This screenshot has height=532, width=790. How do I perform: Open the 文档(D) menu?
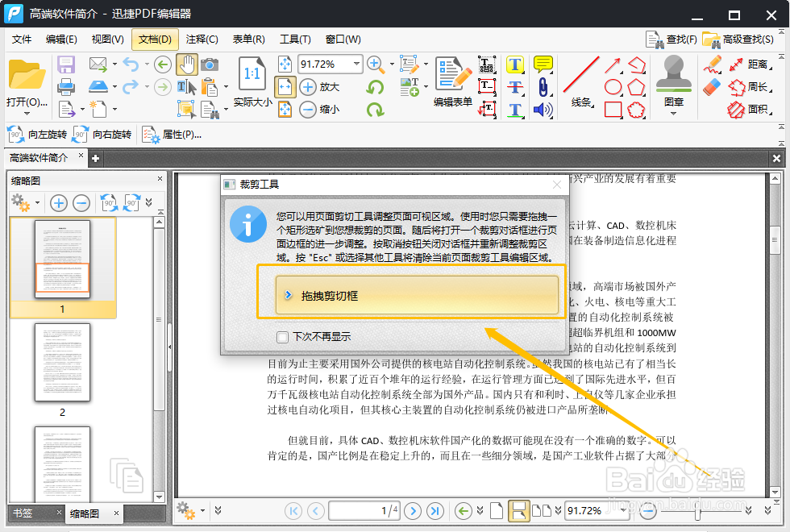tap(155, 39)
